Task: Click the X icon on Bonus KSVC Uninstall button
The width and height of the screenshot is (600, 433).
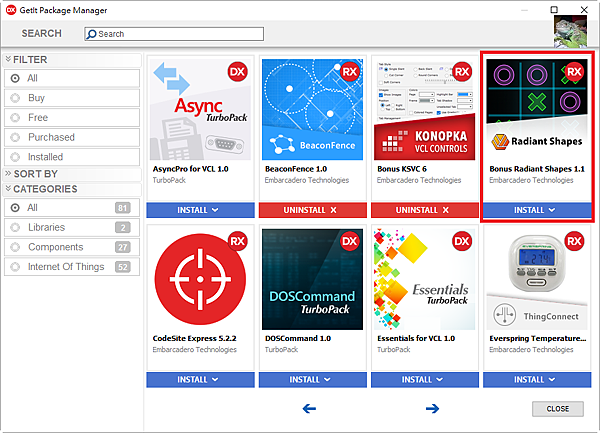Action: coord(445,210)
